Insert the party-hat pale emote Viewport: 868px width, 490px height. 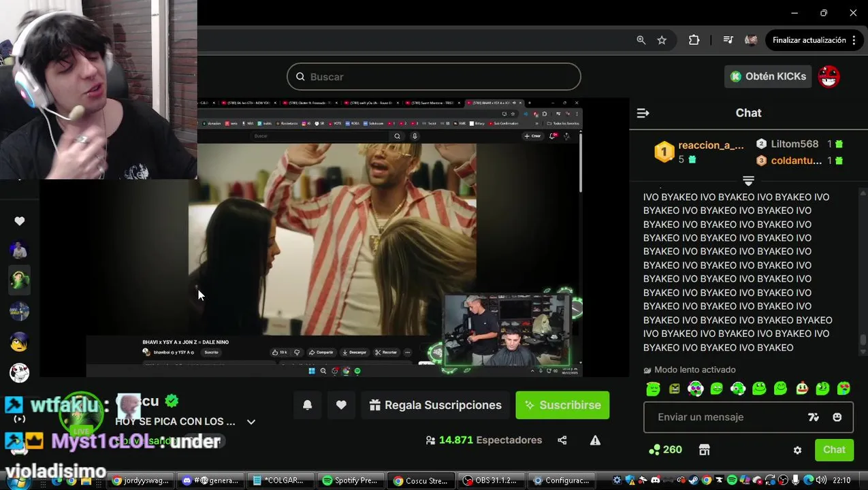tap(802, 389)
